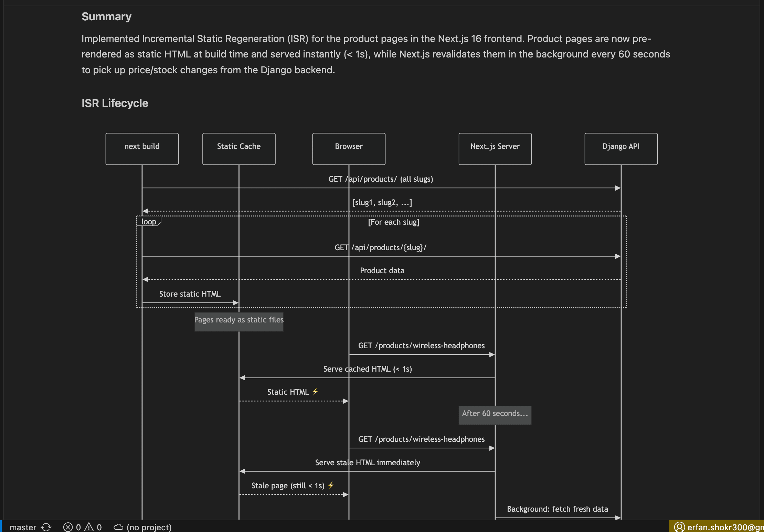Image resolution: width=764 pixels, height=532 pixels.
Task: Click 'Serve stale HTML immediately' message
Action: [368, 462]
